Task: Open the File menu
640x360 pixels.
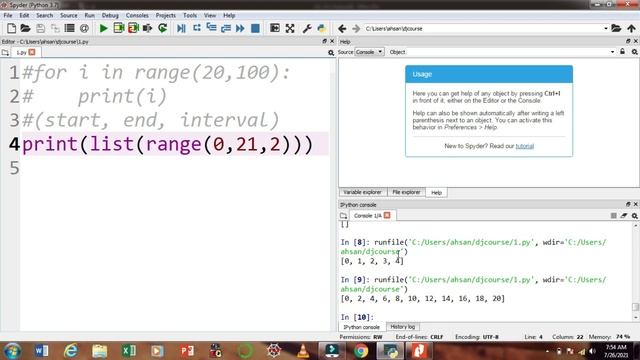Action: click(8, 15)
